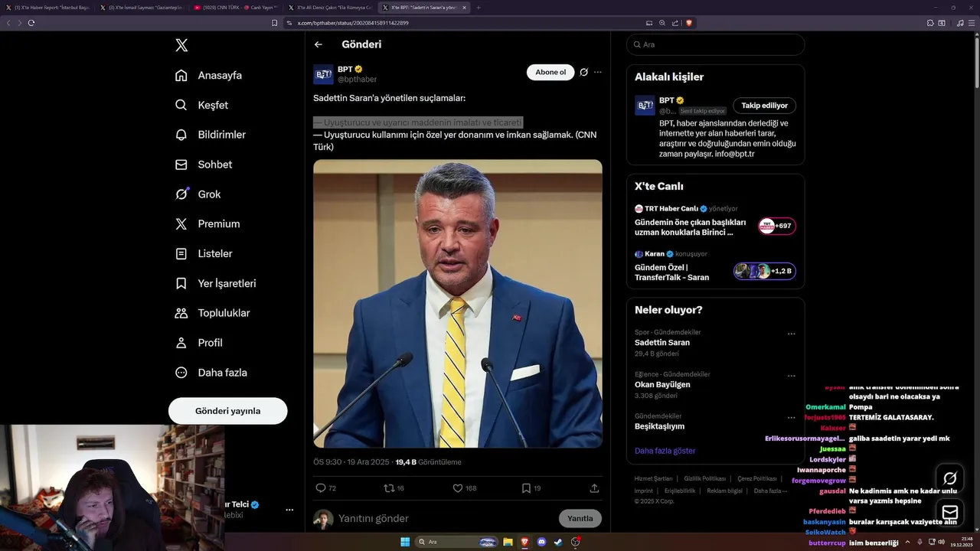Open floating messages envelope button

[950, 512]
